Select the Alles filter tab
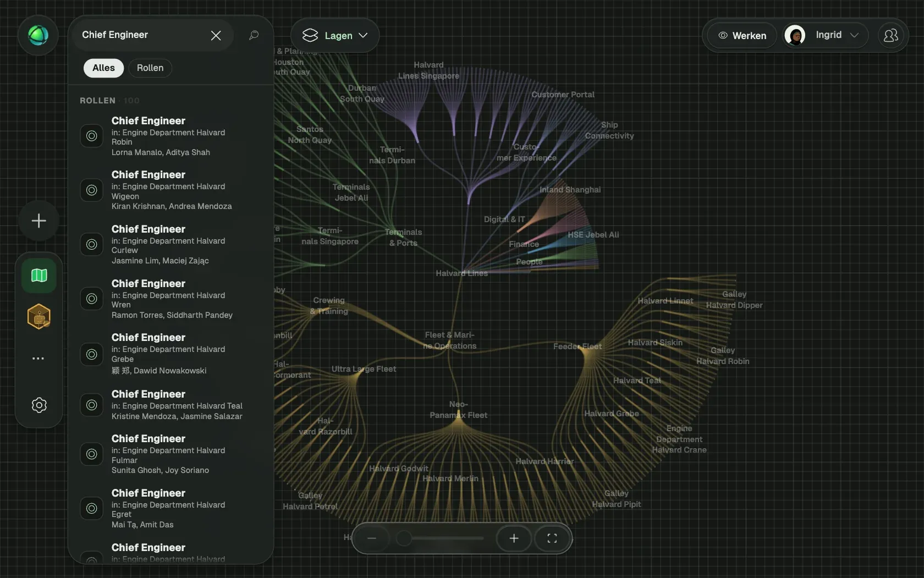924x578 pixels. click(x=103, y=68)
